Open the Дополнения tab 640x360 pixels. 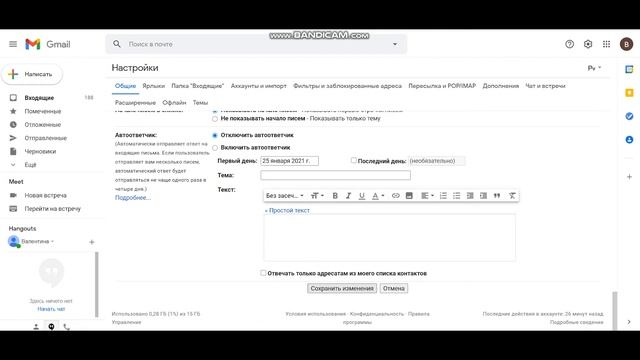click(x=500, y=86)
